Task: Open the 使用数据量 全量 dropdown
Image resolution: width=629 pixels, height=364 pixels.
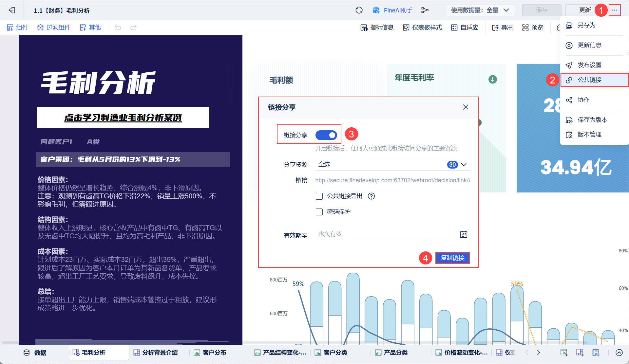Action: tap(480, 10)
